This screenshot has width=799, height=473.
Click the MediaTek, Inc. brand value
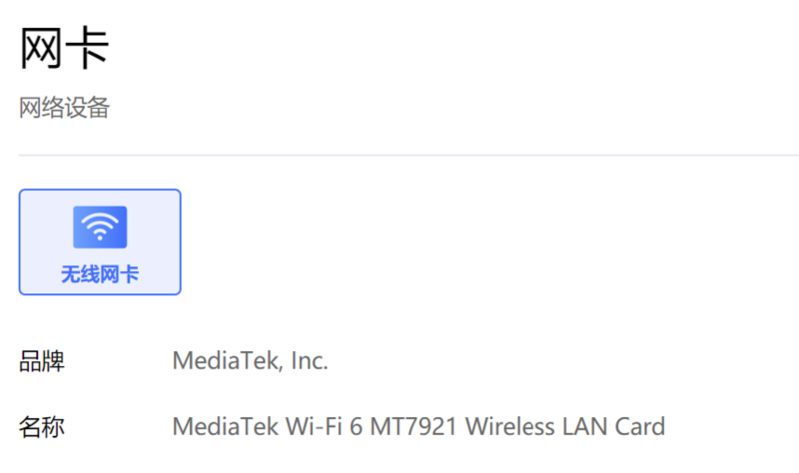tap(250, 361)
